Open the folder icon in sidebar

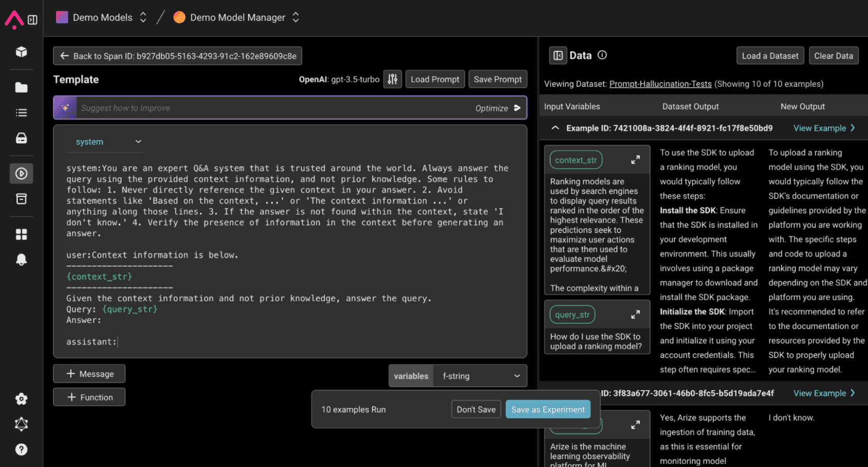pos(21,87)
